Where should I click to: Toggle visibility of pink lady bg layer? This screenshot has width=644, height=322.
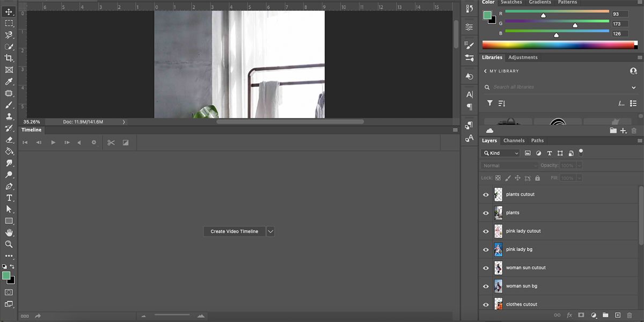pyautogui.click(x=486, y=250)
